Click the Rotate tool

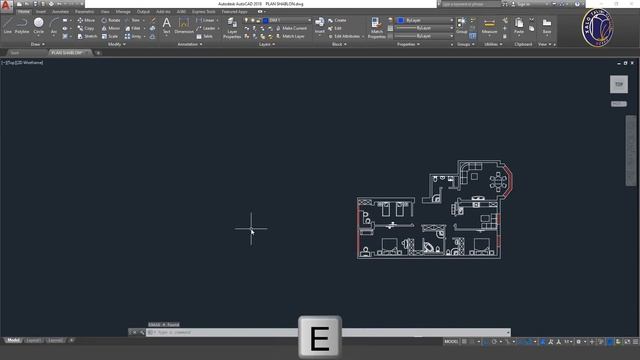pos(111,20)
